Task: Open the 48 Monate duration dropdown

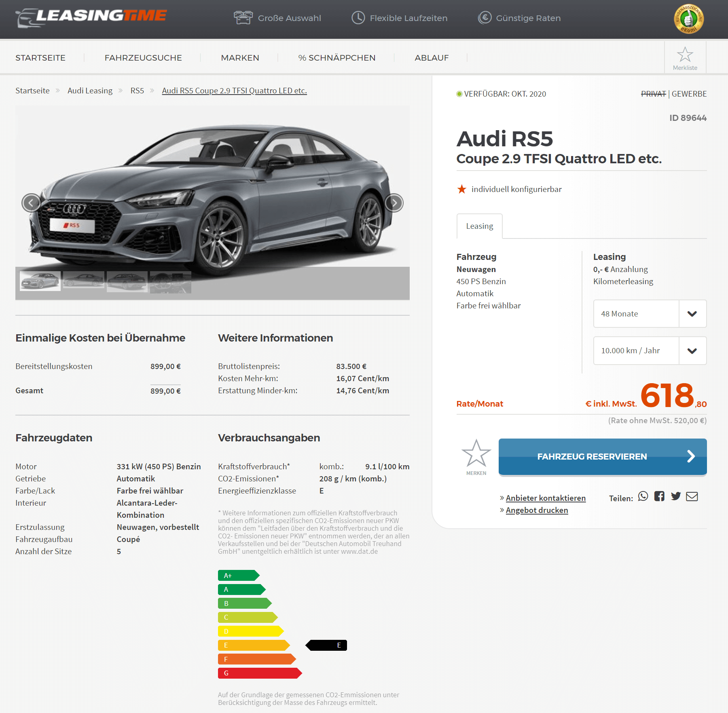Action: point(650,314)
